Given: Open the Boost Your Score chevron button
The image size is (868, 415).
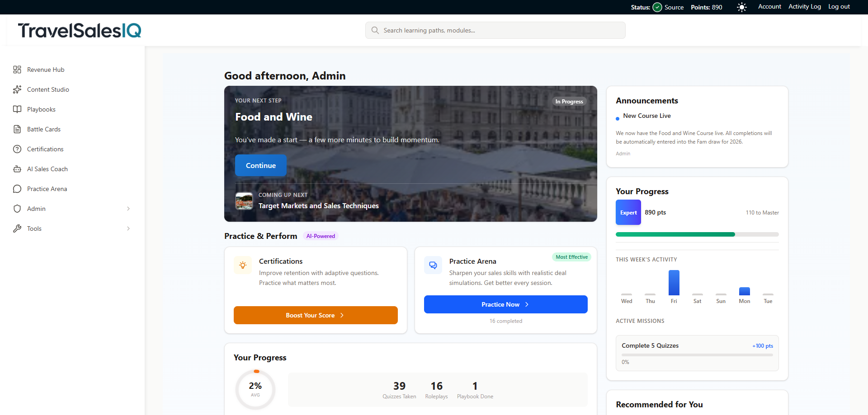Looking at the screenshot, I should (x=342, y=315).
